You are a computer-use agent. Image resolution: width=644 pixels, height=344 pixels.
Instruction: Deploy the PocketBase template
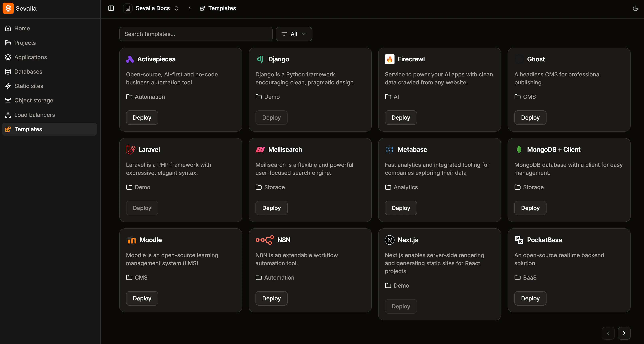(x=530, y=298)
